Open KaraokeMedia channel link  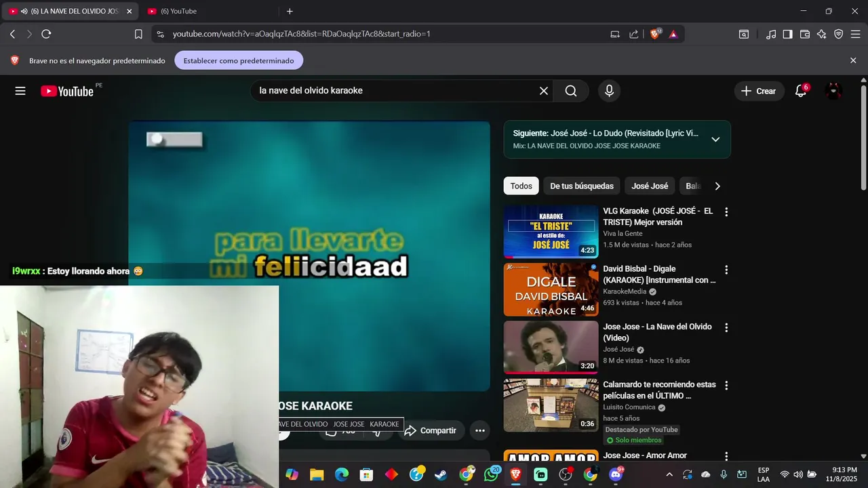pyautogui.click(x=625, y=291)
